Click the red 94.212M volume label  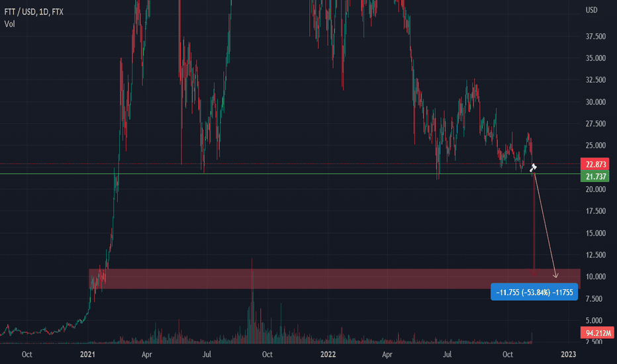pos(597,332)
